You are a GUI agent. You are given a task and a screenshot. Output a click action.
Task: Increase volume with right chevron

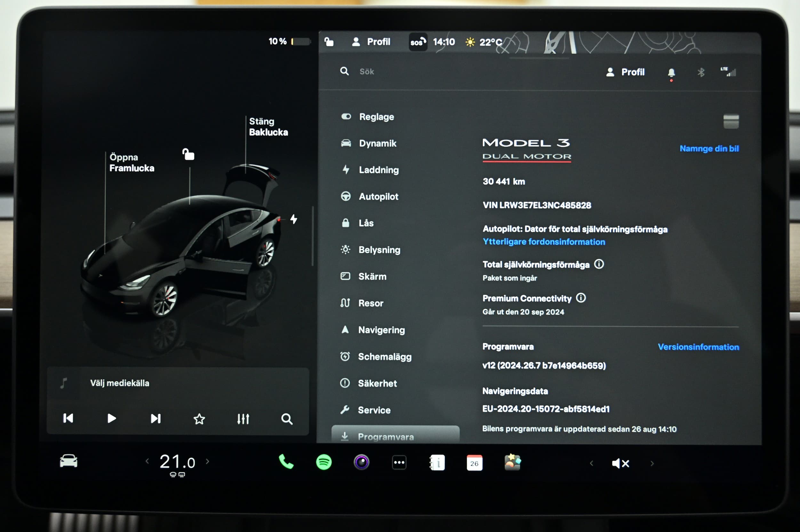pyautogui.click(x=652, y=464)
